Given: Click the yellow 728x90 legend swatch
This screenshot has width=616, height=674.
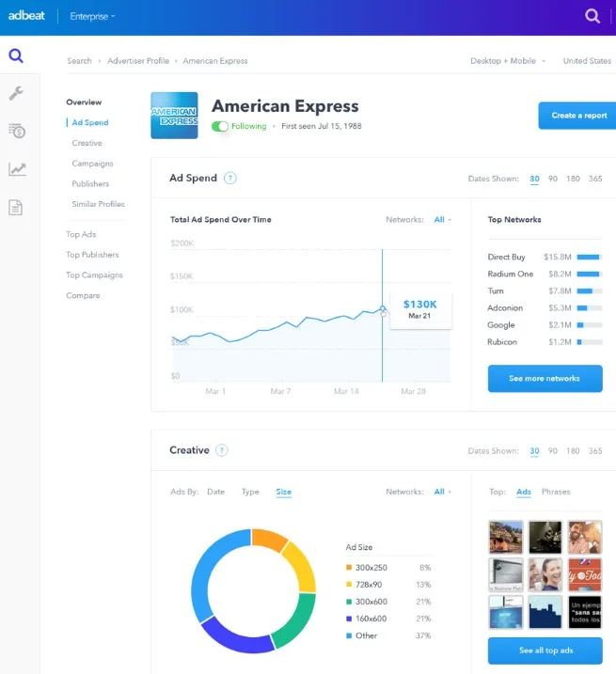Looking at the screenshot, I should [349, 585].
